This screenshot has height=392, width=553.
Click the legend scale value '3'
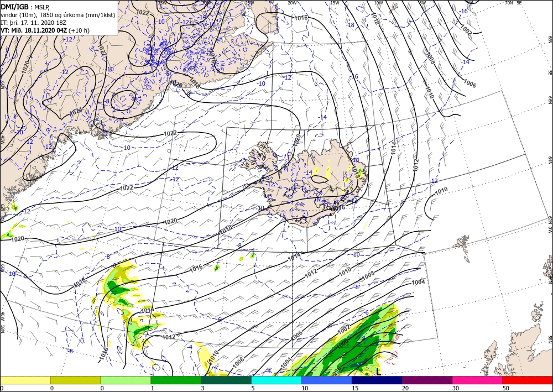pyautogui.click(x=202, y=388)
